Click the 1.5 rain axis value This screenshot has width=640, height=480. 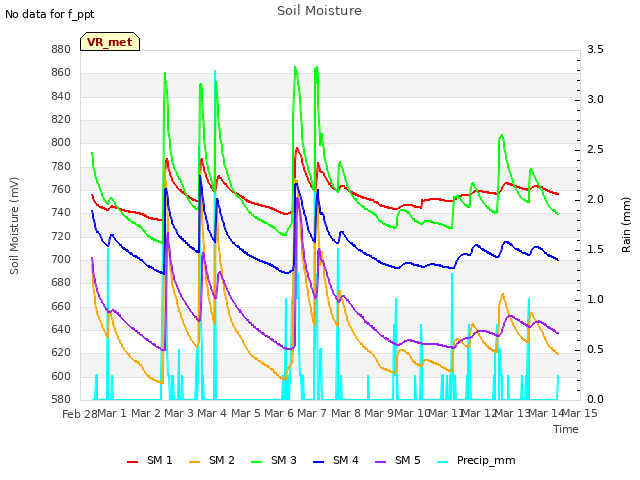click(595, 250)
